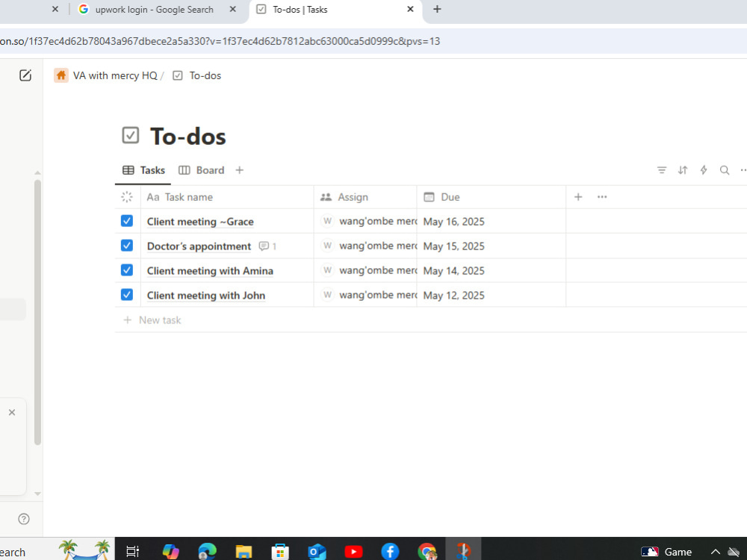Open Client meeting with John task
This screenshot has width=747, height=560.
(206, 295)
